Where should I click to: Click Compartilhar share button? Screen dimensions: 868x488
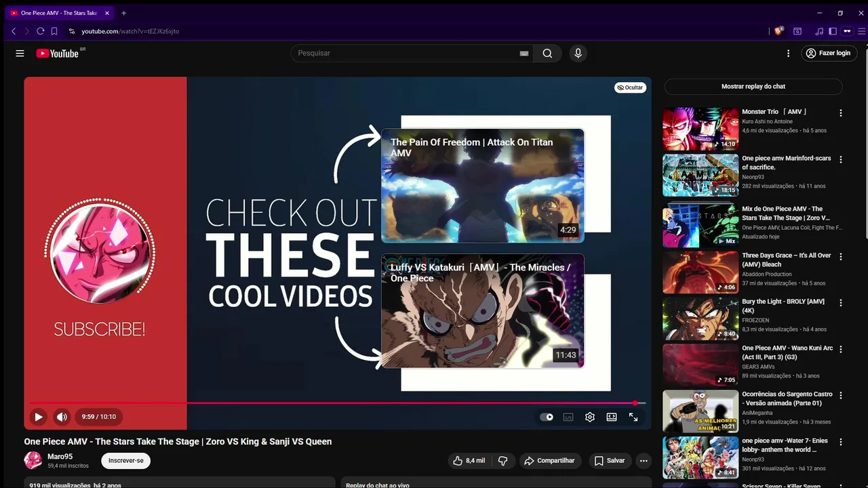coord(549,461)
